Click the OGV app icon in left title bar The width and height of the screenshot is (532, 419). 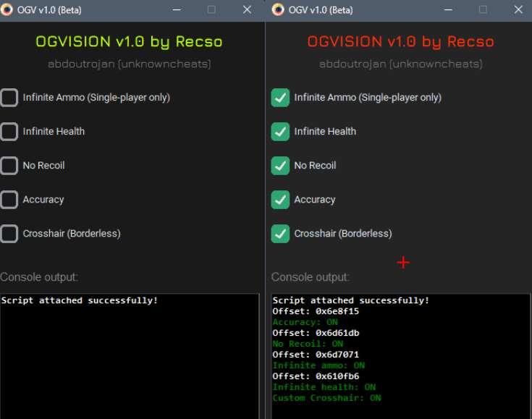pyautogui.click(x=7, y=9)
